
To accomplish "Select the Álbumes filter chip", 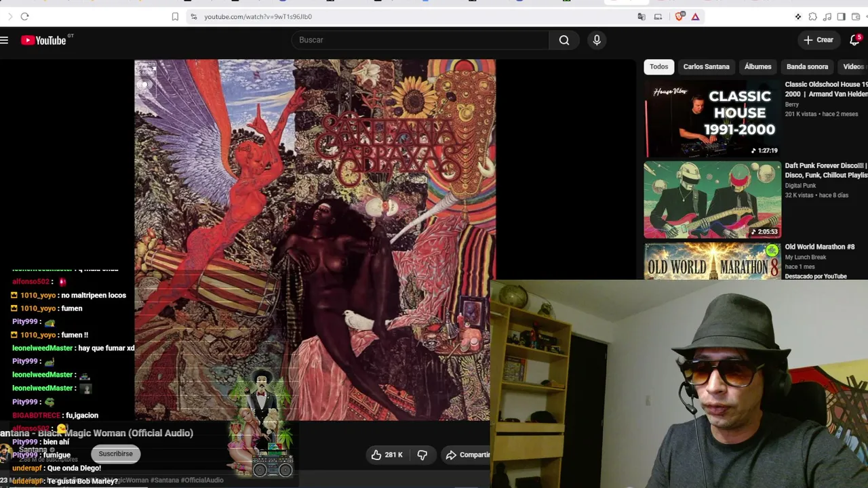I will tap(757, 66).
